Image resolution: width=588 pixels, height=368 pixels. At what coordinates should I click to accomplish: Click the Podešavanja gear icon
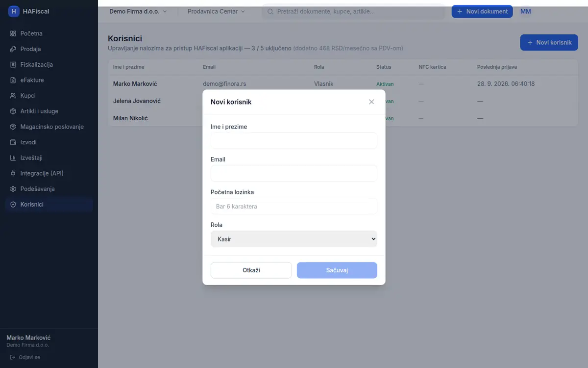(13, 189)
